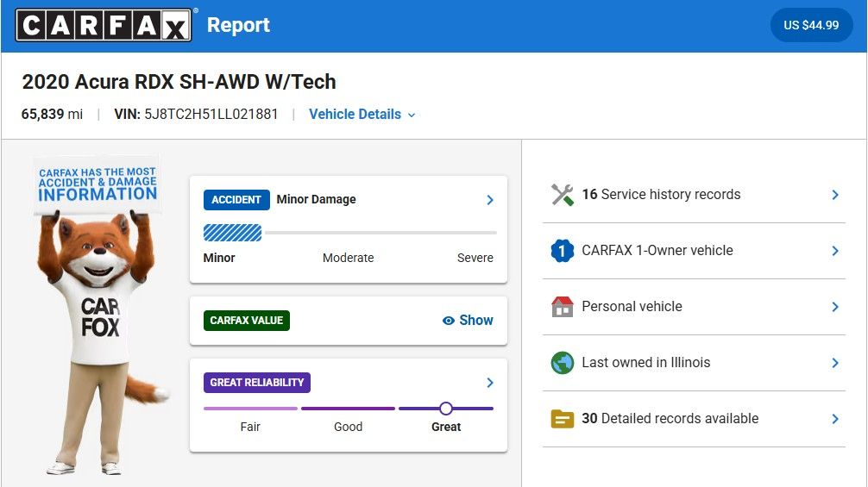Show the hidden CARFAX Value

point(468,321)
